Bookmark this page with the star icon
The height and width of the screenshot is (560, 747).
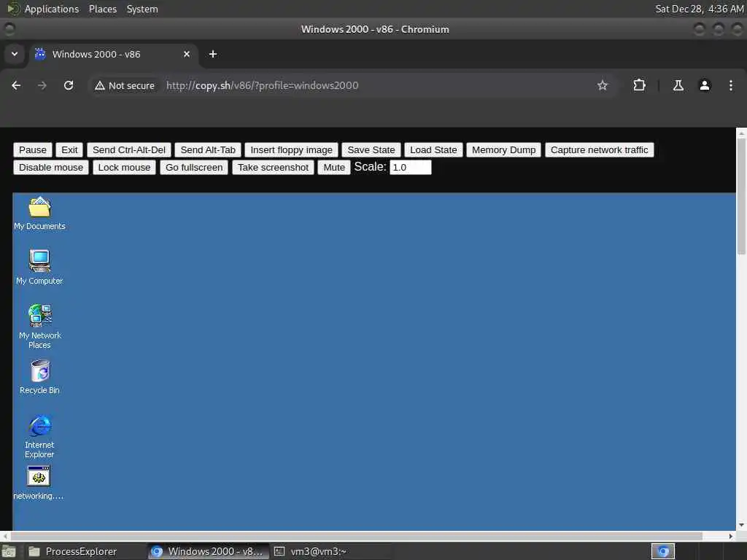(x=602, y=85)
